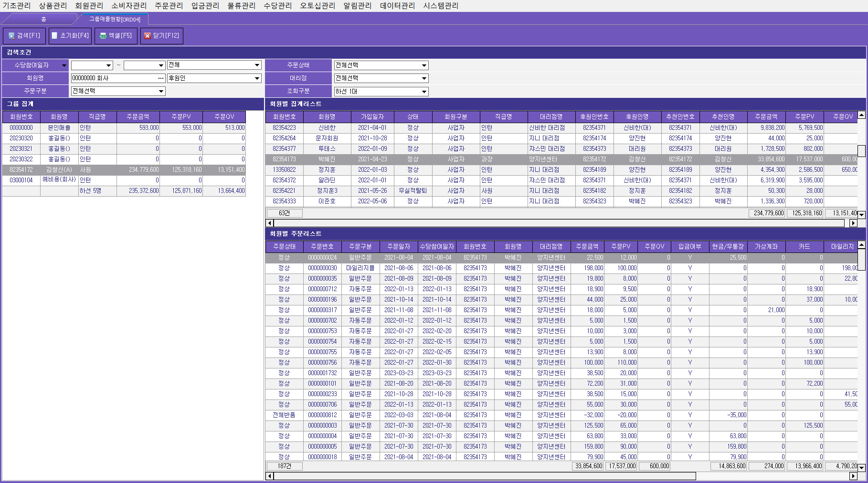Open the 시스템관리 menu
This screenshot has width=868, height=483.
point(441,6)
